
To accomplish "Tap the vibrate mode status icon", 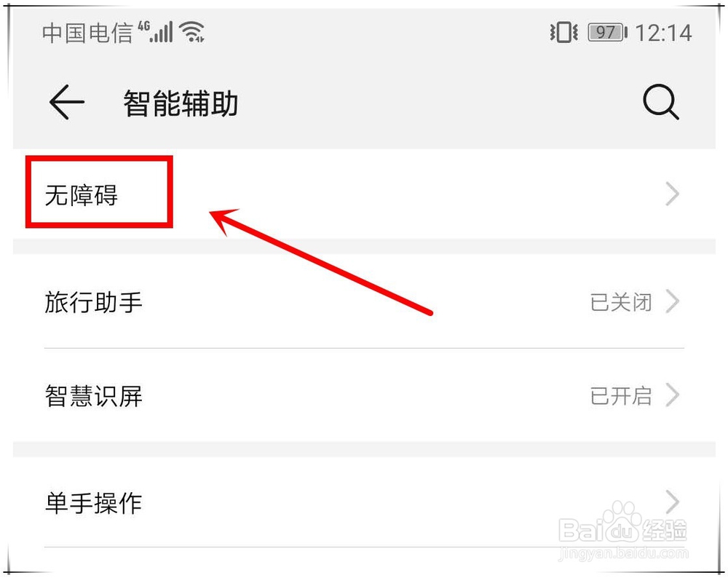I will pyautogui.click(x=563, y=33).
